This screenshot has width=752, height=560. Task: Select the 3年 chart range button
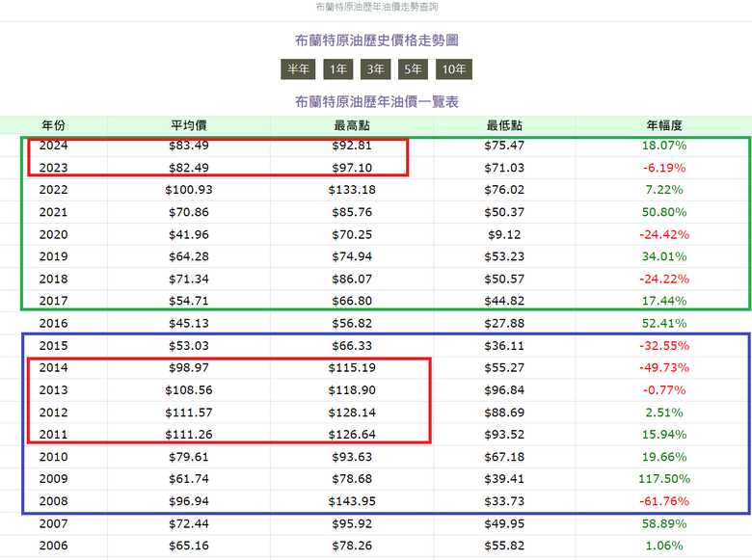[376, 69]
